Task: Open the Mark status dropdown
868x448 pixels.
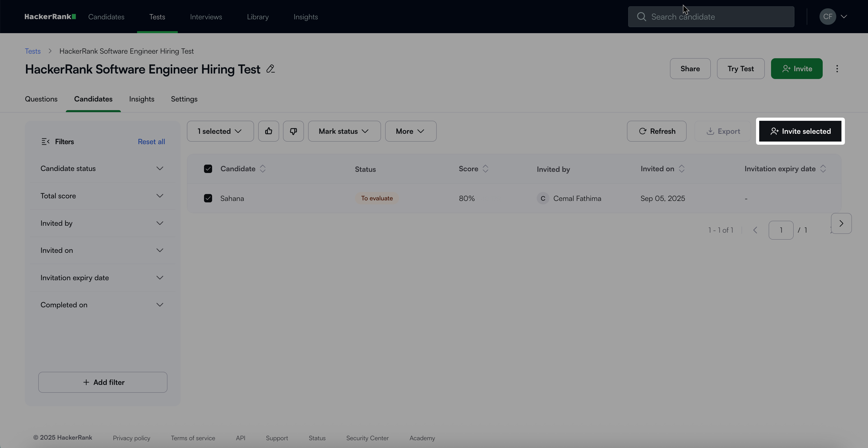Action: (x=344, y=131)
